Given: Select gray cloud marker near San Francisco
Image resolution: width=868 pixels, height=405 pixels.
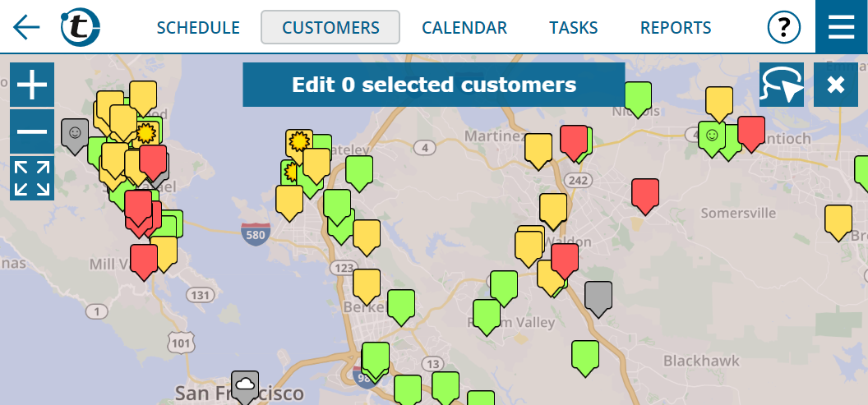Looking at the screenshot, I should tap(245, 386).
